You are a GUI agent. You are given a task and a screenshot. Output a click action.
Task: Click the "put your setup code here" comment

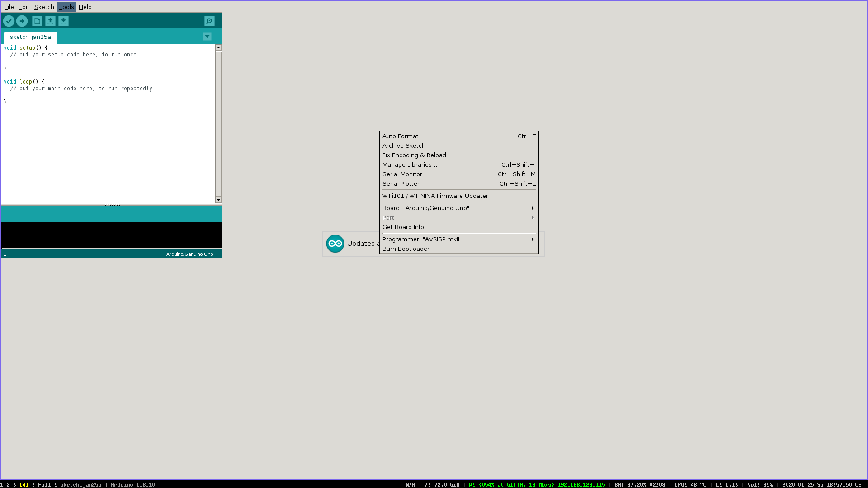pos(75,55)
